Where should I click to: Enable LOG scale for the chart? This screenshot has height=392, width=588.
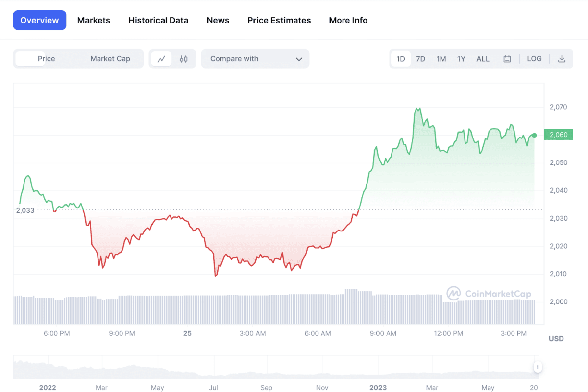coord(534,58)
